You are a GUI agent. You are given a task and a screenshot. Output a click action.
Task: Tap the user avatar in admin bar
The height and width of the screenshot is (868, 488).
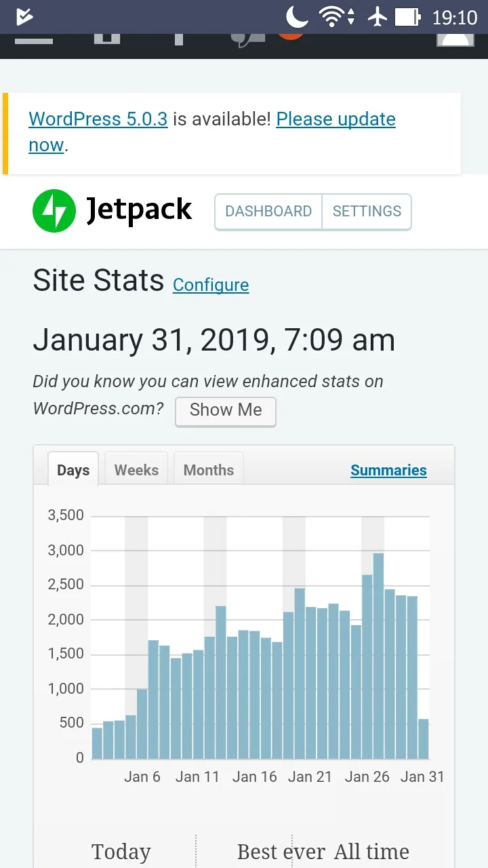coord(455,40)
